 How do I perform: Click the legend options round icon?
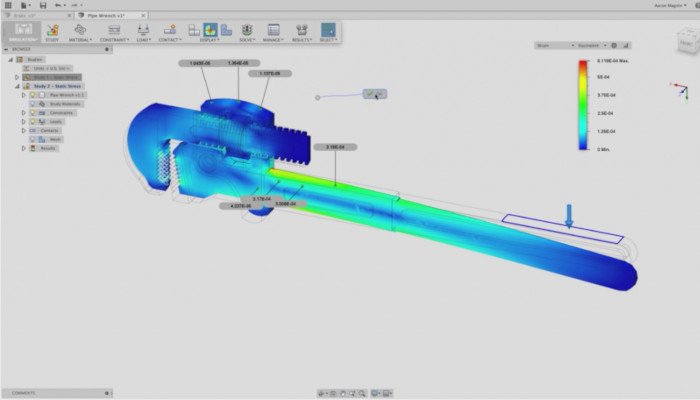click(x=614, y=46)
